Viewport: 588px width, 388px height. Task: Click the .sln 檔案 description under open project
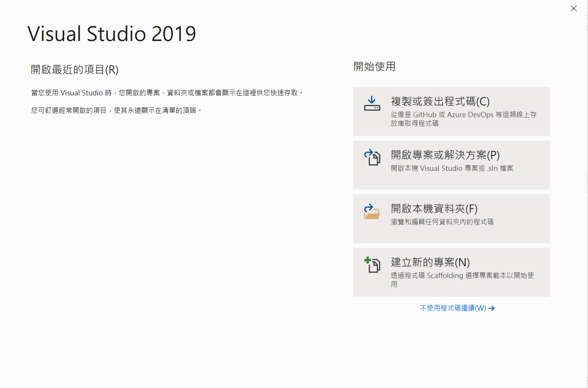[452, 169]
